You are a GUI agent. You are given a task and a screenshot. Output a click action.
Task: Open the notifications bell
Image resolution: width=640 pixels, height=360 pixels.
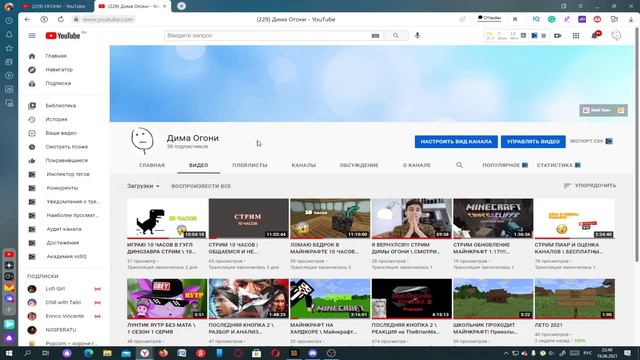point(595,36)
